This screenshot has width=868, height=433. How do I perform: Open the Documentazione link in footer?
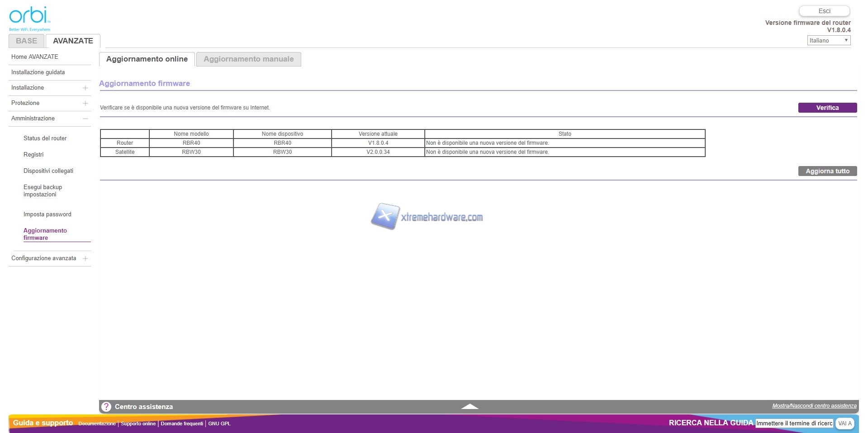(97, 423)
